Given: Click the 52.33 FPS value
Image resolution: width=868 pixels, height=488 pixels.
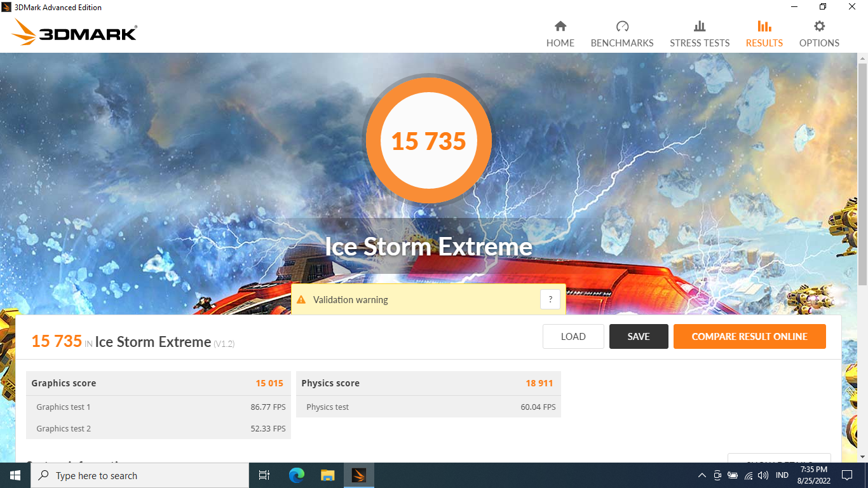Looking at the screenshot, I should 268,428.
